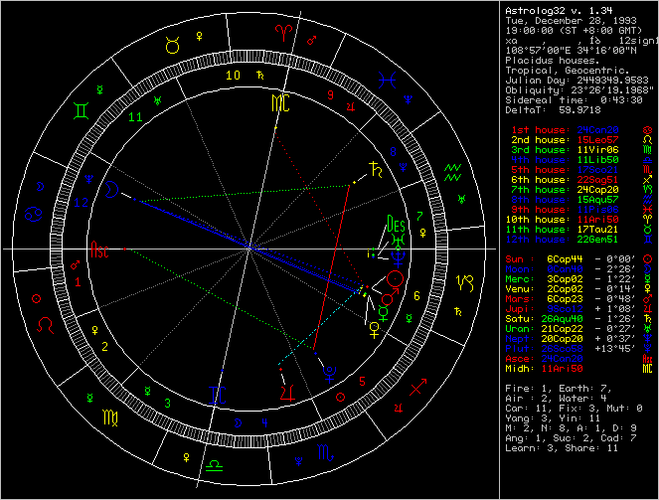
Task: Click the Sun glyph ending the Sun sidebar row
Action: [648, 259]
